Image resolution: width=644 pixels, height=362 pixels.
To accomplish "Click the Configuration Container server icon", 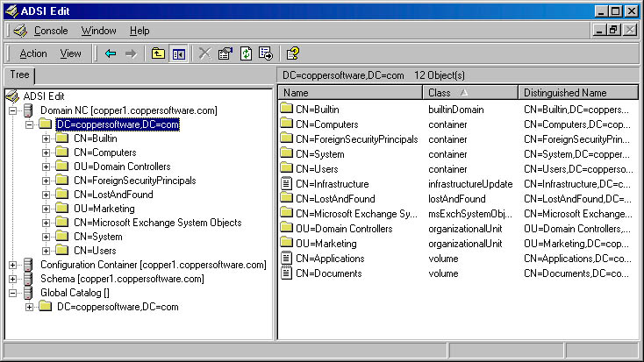I will 28,265.
